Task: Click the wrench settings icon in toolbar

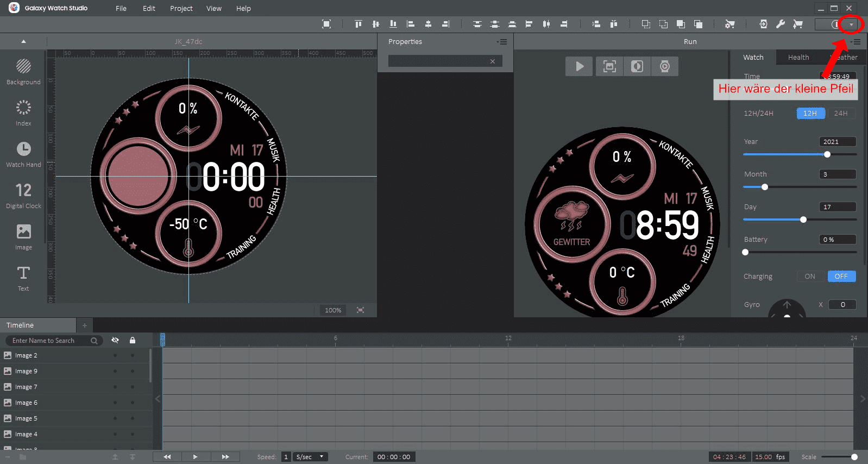Action: pos(781,24)
